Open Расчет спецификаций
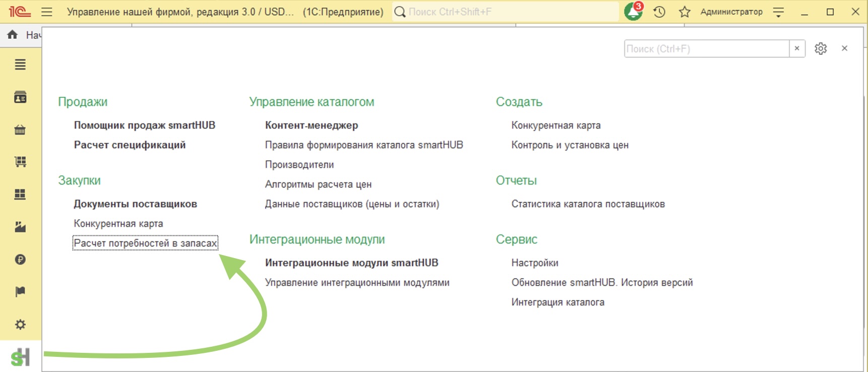868x372 pixels. [130, 145]
